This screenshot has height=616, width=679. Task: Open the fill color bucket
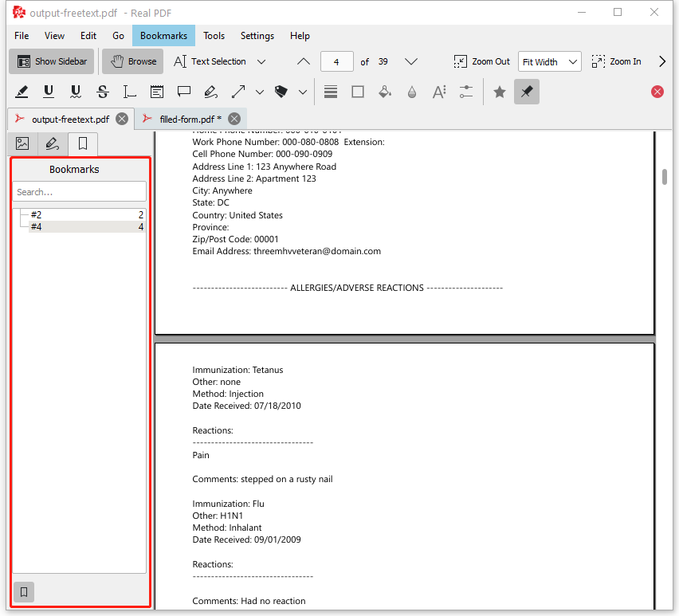385,92
